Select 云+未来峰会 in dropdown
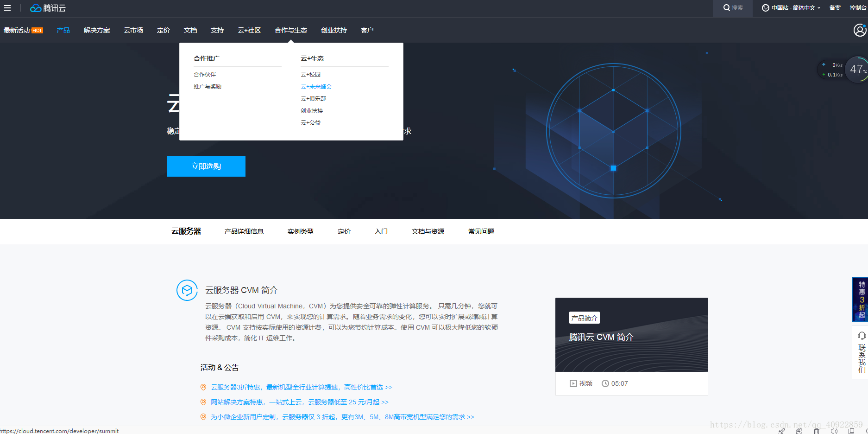Image resolution: width=868 pixels, height=434 pixels. [x=316, y=86]
